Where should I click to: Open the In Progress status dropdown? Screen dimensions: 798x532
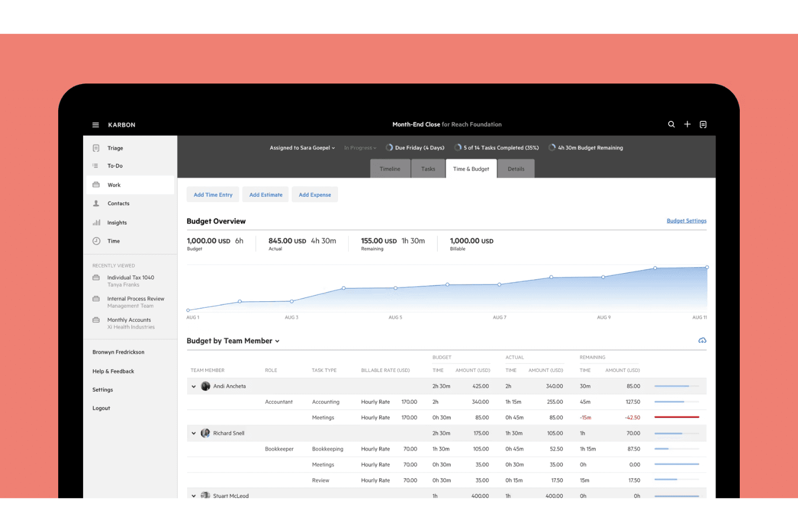pyautogui.click(x=360, y=148)
